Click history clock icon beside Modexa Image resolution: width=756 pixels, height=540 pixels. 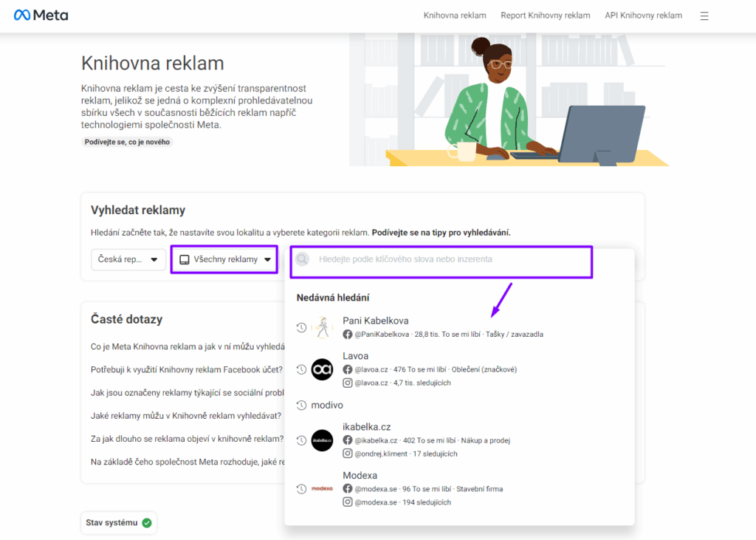coord(301,489)
